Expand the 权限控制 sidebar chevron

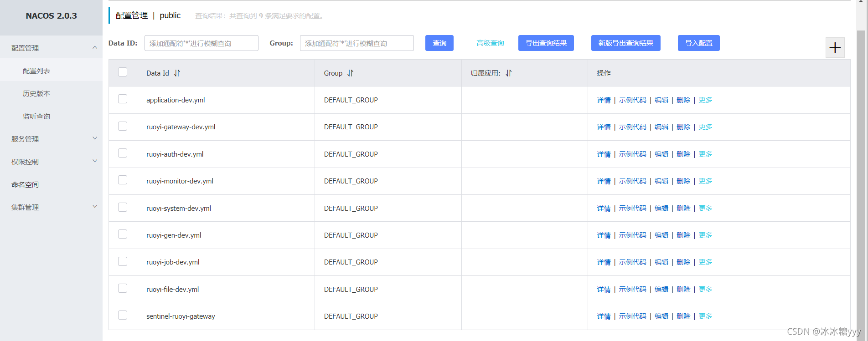(95, 161)
